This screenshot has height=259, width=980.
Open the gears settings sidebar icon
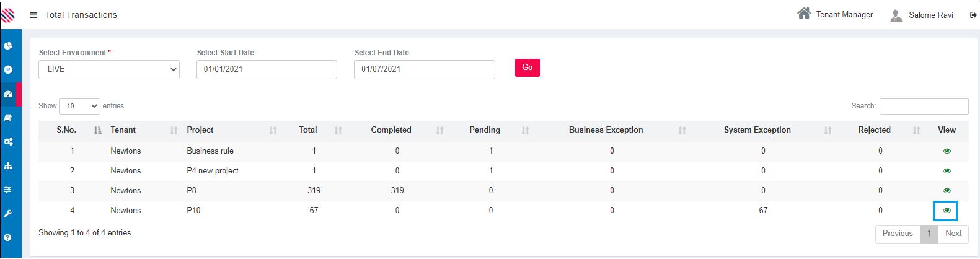pos(8,141)
